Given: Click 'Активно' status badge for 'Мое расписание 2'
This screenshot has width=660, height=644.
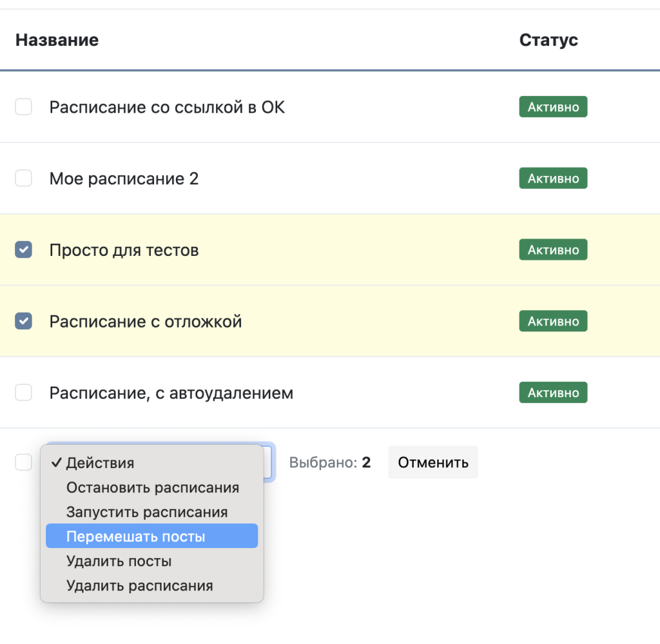Looking at the screenshot, I should coord(553,179).
